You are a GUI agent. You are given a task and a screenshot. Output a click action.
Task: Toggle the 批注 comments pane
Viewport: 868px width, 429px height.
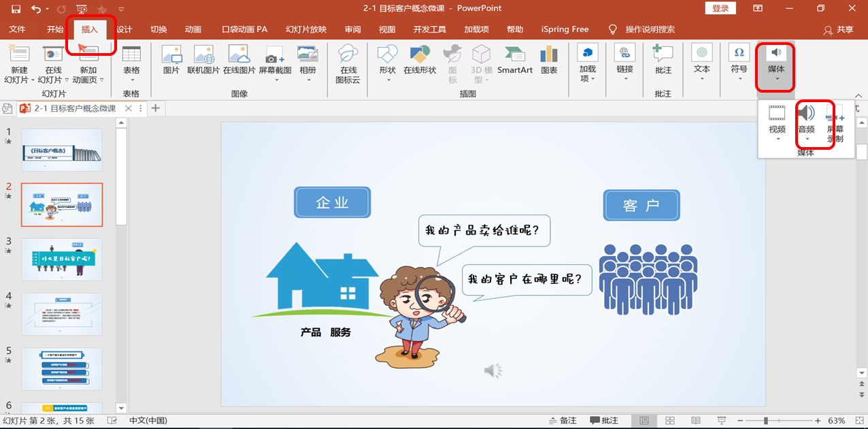(605, 420)
